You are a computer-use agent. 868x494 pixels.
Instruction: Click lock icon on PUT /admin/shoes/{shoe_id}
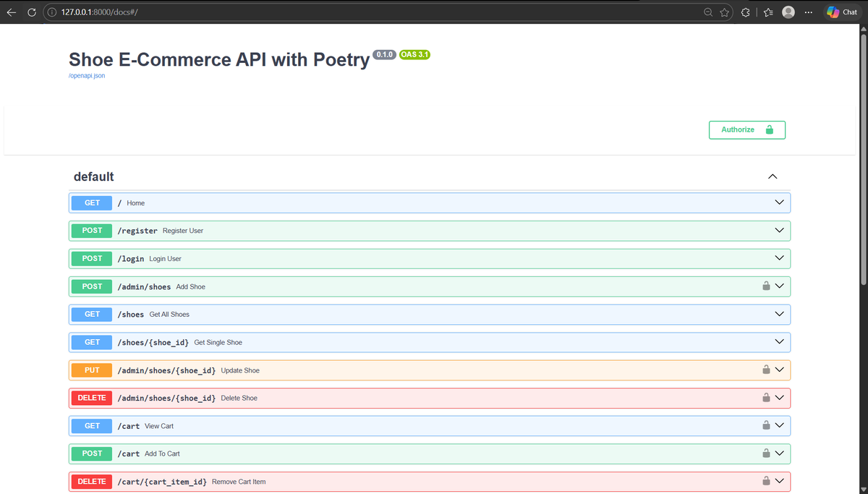[766, 370]
